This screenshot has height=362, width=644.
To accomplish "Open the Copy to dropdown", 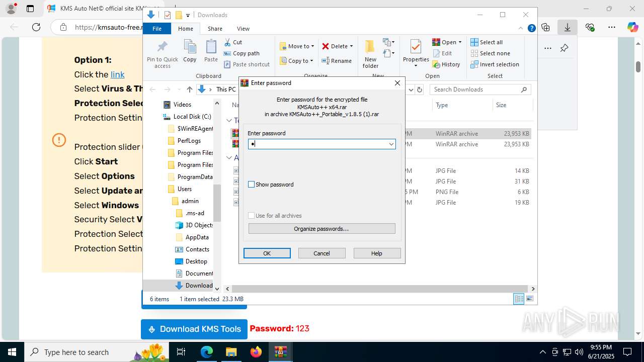I will point(296,61).
